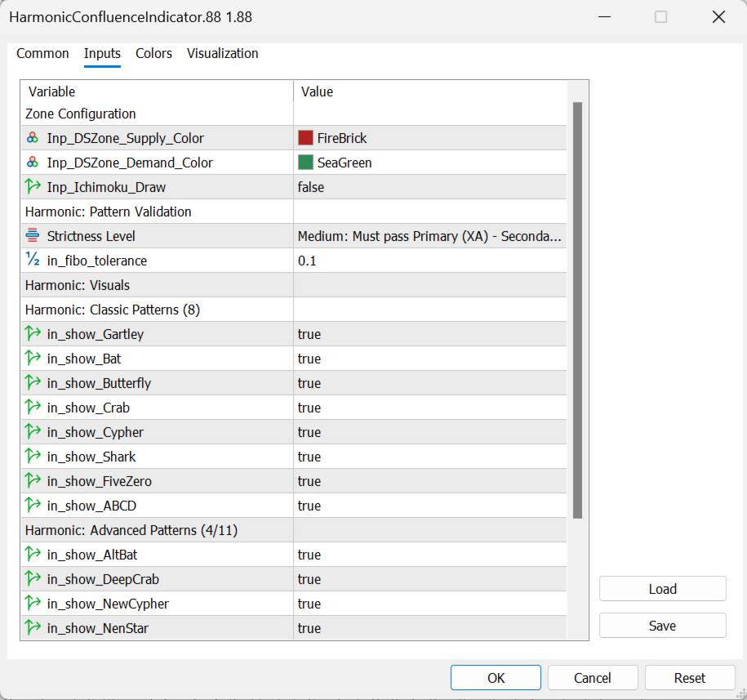This screenshot has height=700, width=747.
Task: Toggle the in_show_Butterfly true value
Action: [x=429, y=383]
